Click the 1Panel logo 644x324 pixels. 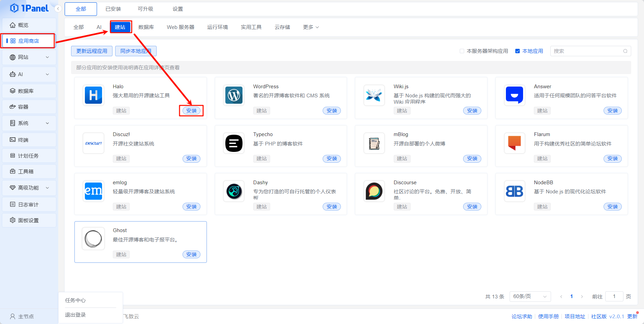pos(29,8)
